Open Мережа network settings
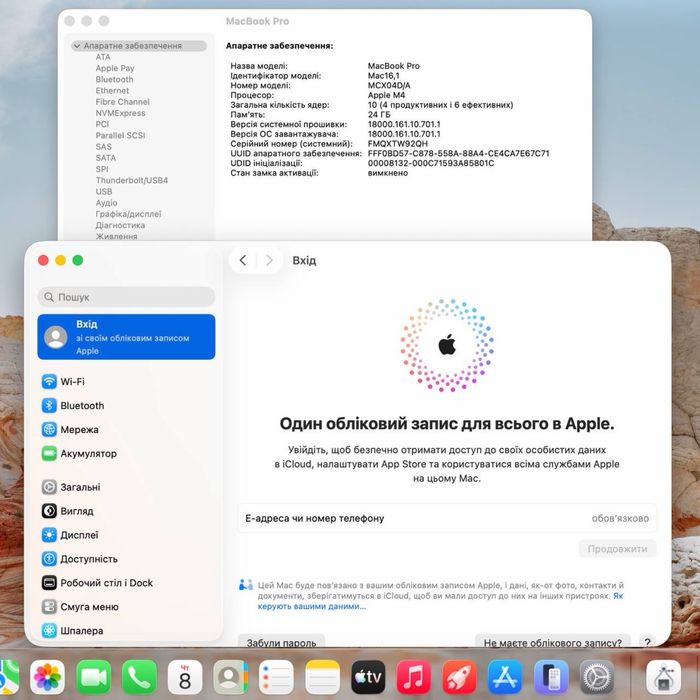The width and height of the screenshot is (700, 700). point(126,429)
